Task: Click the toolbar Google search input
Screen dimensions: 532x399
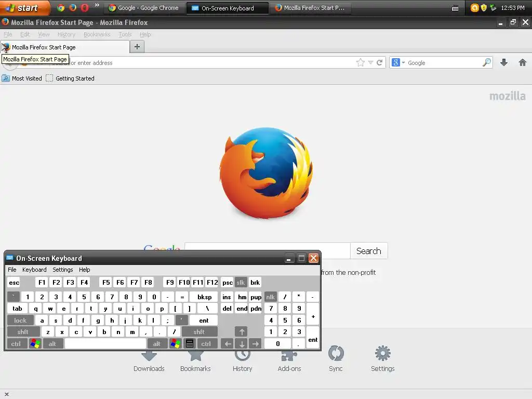Action: coord(444,62)
